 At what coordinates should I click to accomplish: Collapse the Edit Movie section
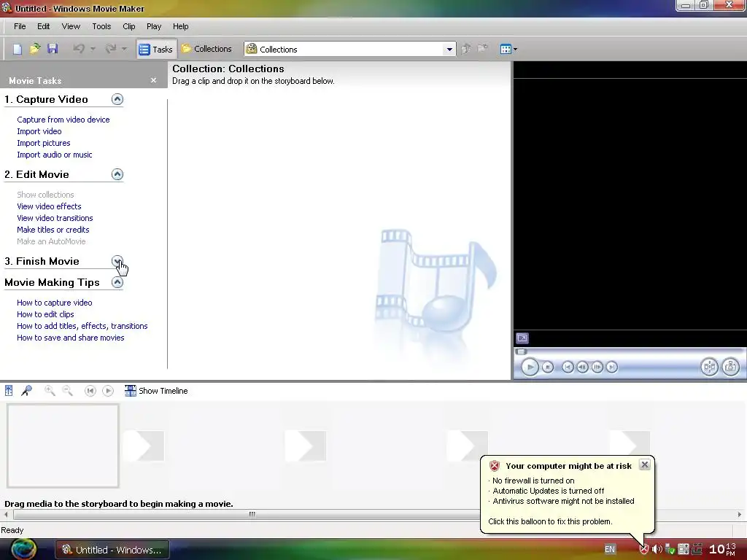[x=117, y=174]
